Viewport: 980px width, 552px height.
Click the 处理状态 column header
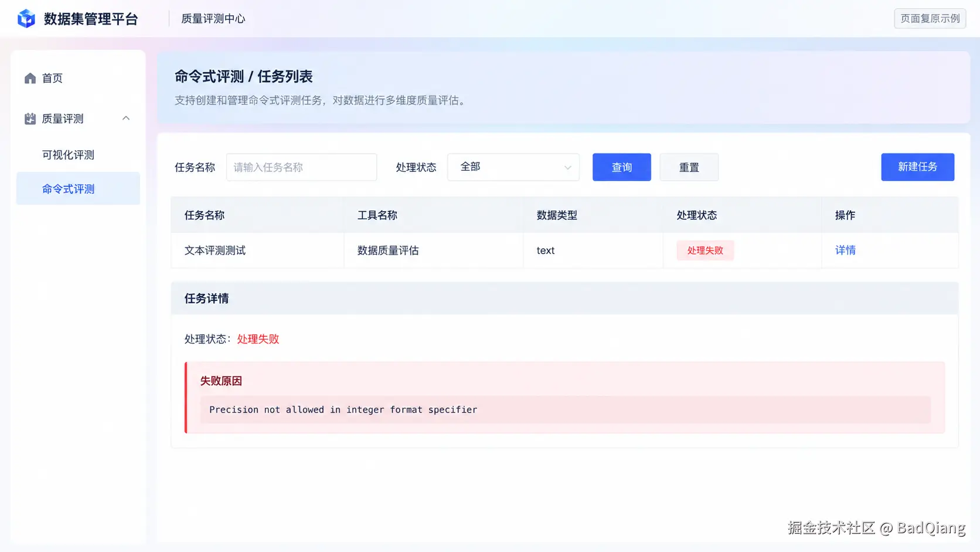coord(697,215)
